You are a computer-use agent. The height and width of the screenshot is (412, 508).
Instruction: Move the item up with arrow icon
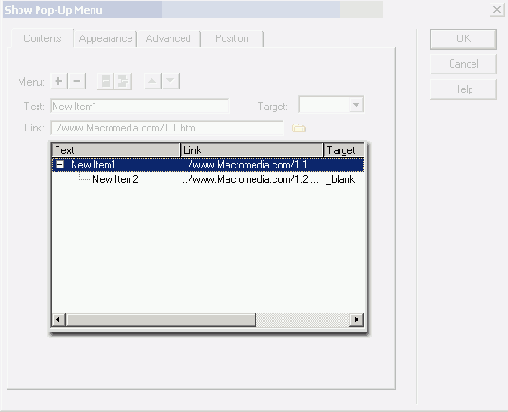(x=152, y=81)
